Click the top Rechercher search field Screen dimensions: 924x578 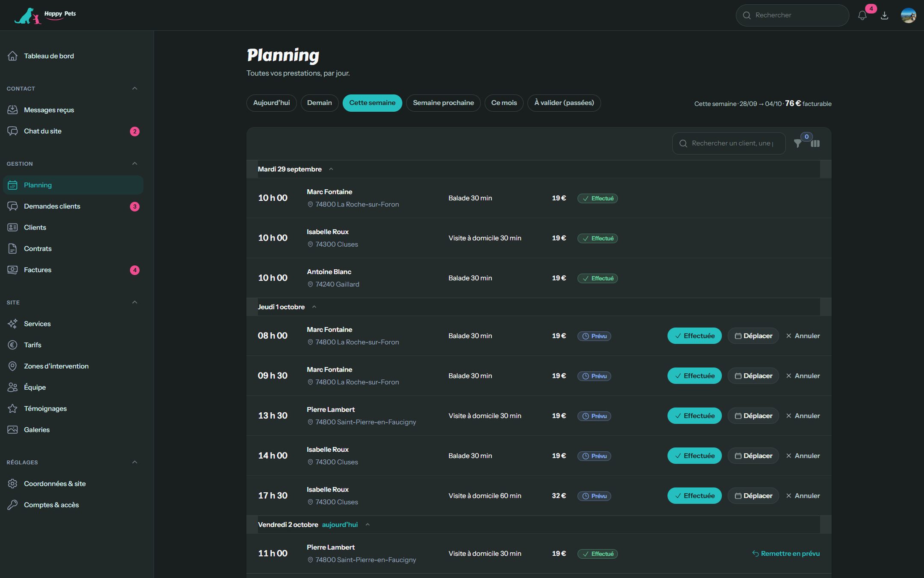(x=792, y=15)
